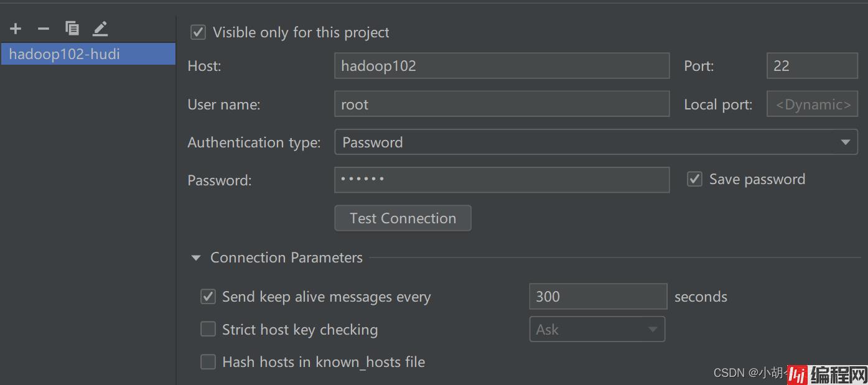
Task: Click the rename configuration pencil icon
Action: [x=100, y=28]
